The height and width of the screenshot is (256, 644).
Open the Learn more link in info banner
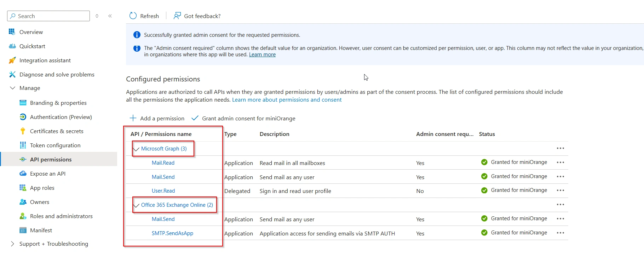[x=262, y=55]
